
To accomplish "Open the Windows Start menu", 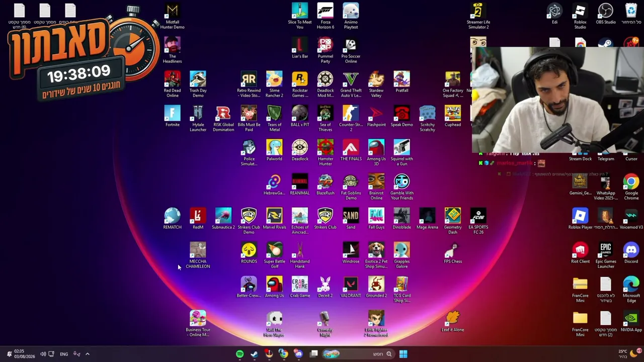I will click(403, 354).
